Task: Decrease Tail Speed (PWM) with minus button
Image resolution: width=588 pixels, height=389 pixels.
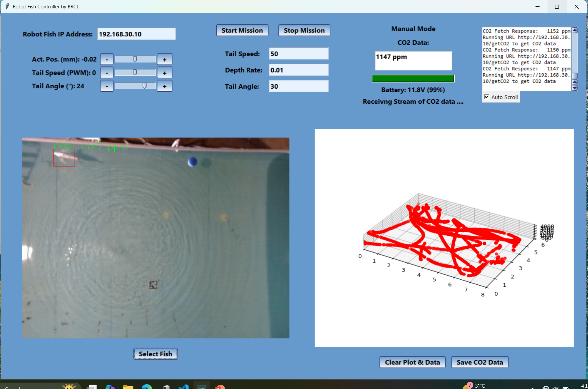Action: click(107, 73)
